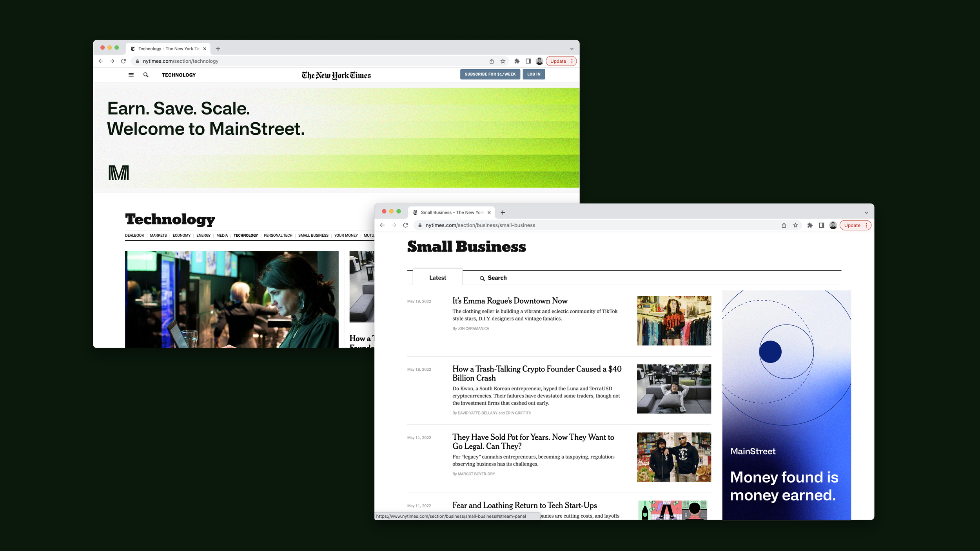Bookmark the Technology page with the star
The height and width of the screenshot is (551, 980).
(503, 61)
